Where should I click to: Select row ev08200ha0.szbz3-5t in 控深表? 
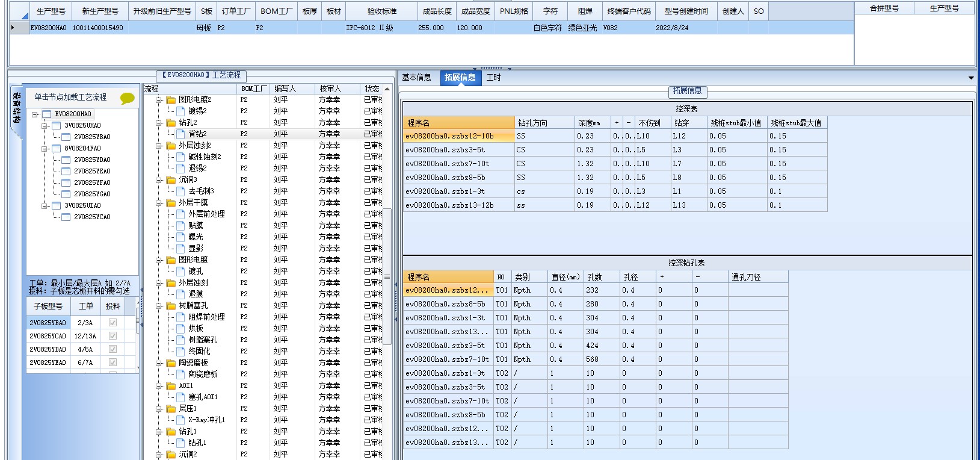615,150
